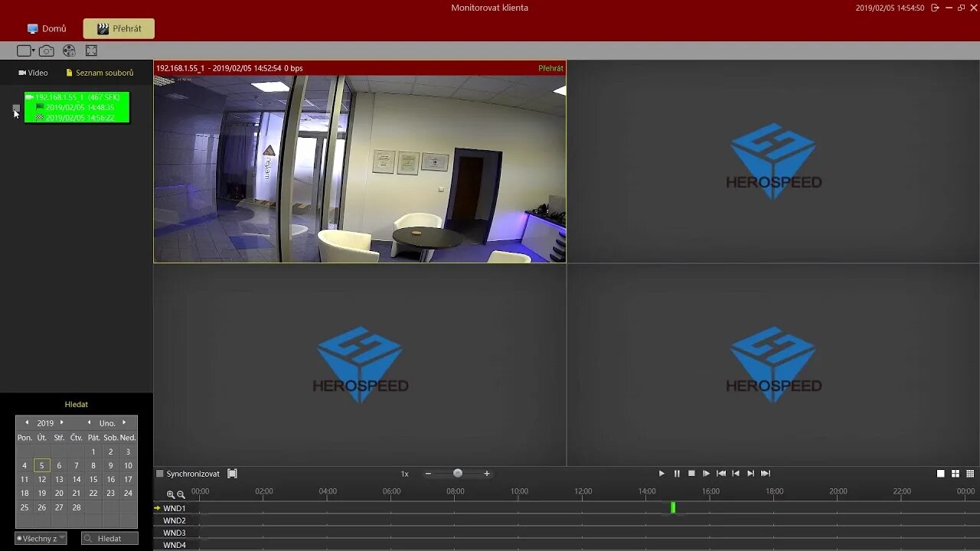
Task: Toggle checkbox beside the 192.168.1.55_1 recording
Action: pos(16,108)
